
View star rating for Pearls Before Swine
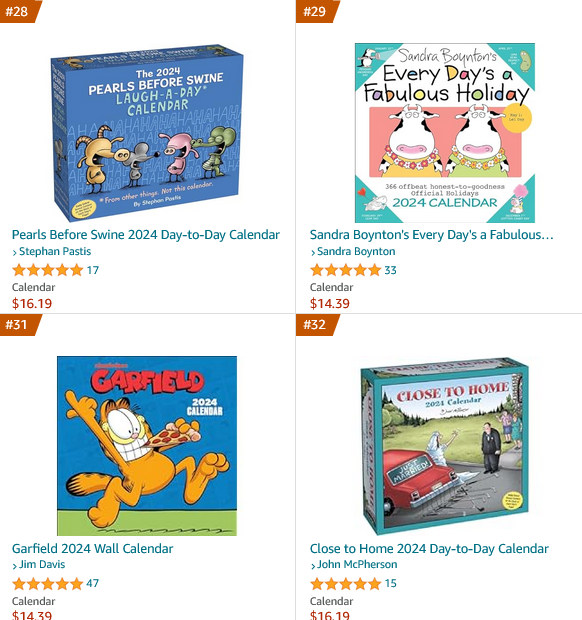click(47, 270)
